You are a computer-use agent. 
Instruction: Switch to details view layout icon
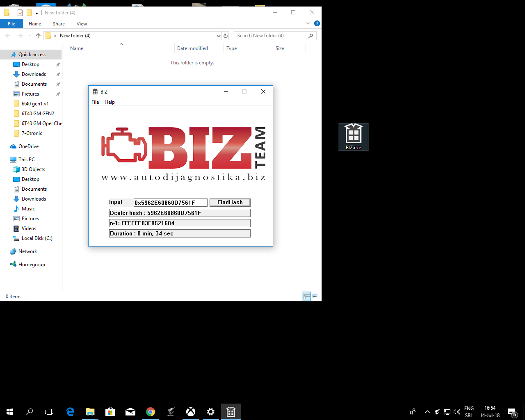306,296
